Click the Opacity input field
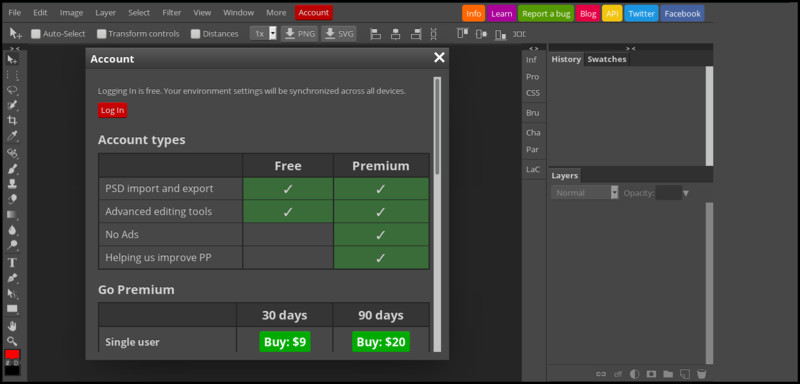 pos(668,193)
